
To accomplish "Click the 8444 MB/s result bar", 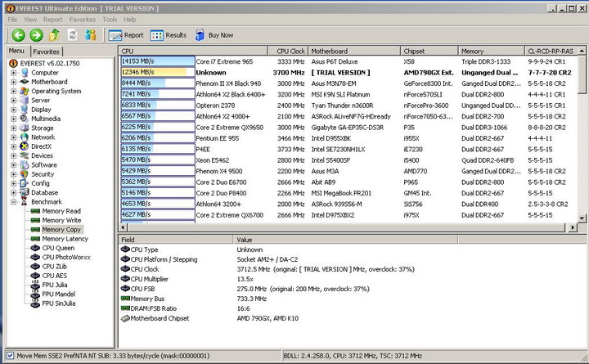I will (158, 83).
